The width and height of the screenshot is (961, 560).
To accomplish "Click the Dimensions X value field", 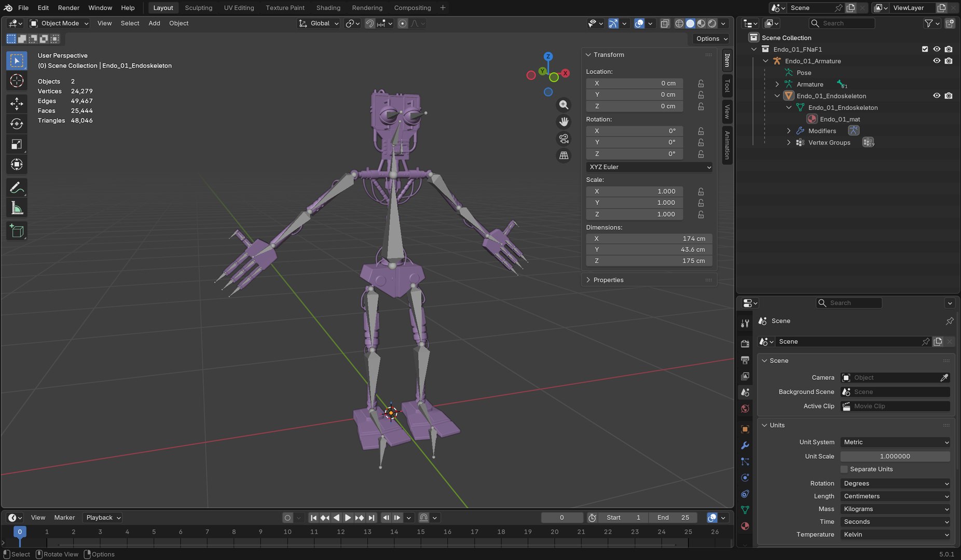I will click(x=649, y=239).
